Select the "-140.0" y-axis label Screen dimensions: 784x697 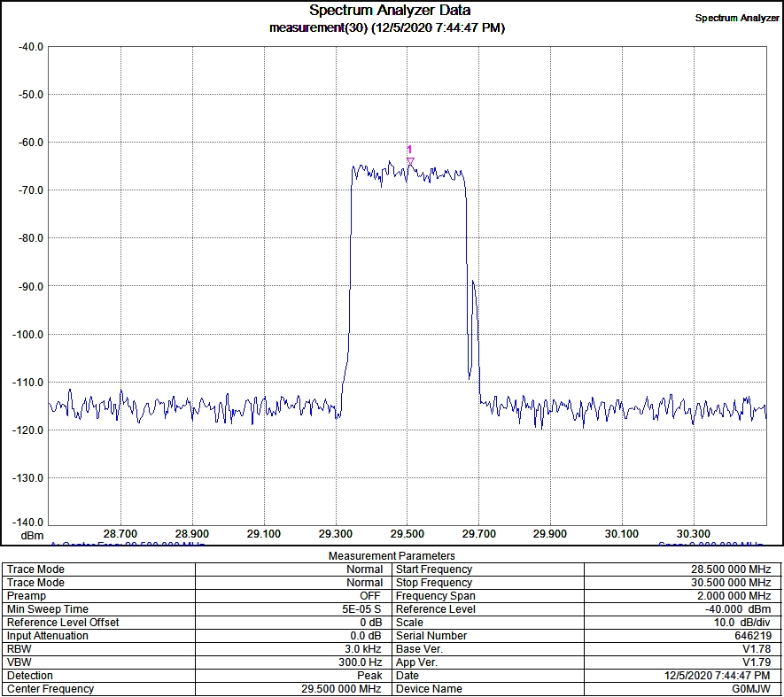28,523
